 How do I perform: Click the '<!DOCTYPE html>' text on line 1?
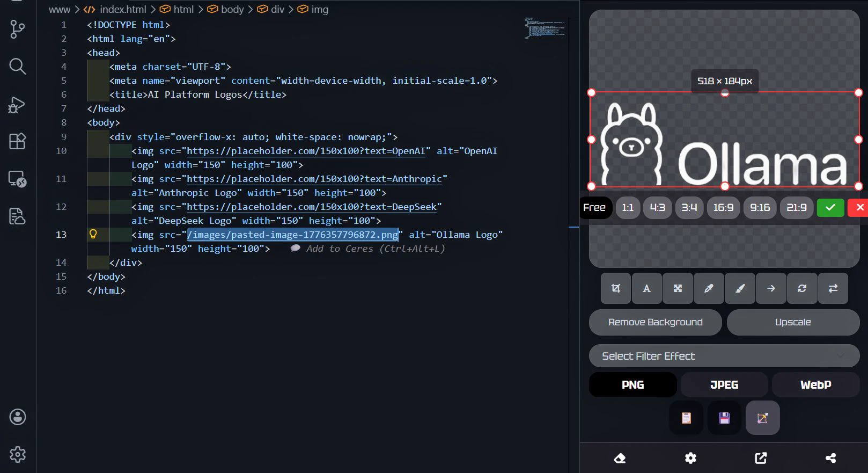click(128, 25)
